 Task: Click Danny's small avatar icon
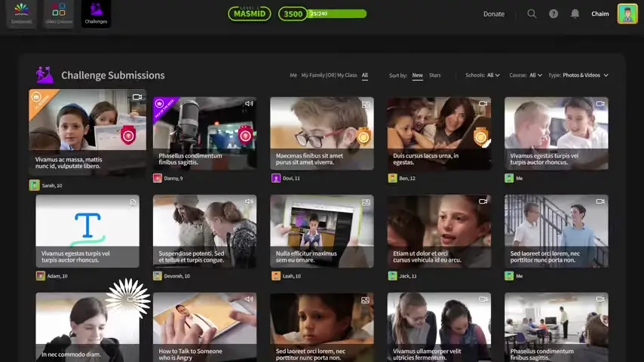[x=158, y=178]
